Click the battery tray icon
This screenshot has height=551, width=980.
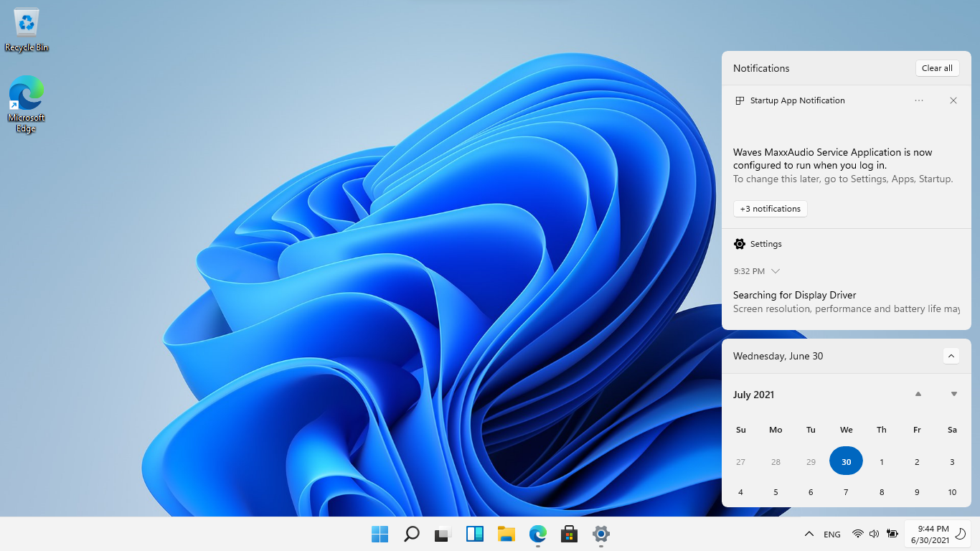coord(892,534)
